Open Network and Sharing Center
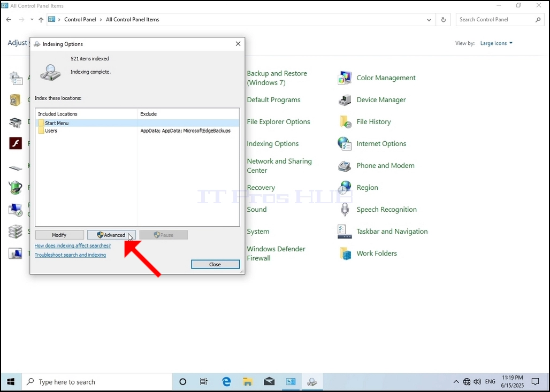The image size is (550, 392). tap(279, 165)
